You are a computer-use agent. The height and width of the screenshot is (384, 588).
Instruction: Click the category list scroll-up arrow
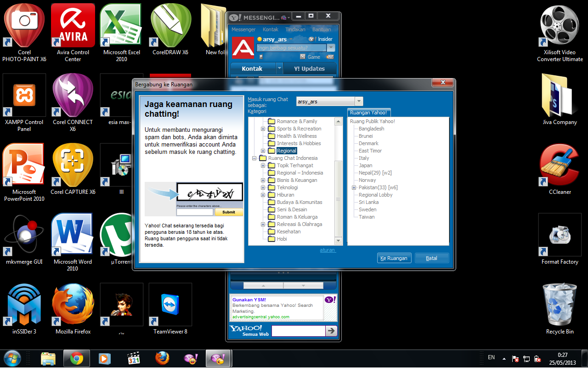[x=339, y=121]
